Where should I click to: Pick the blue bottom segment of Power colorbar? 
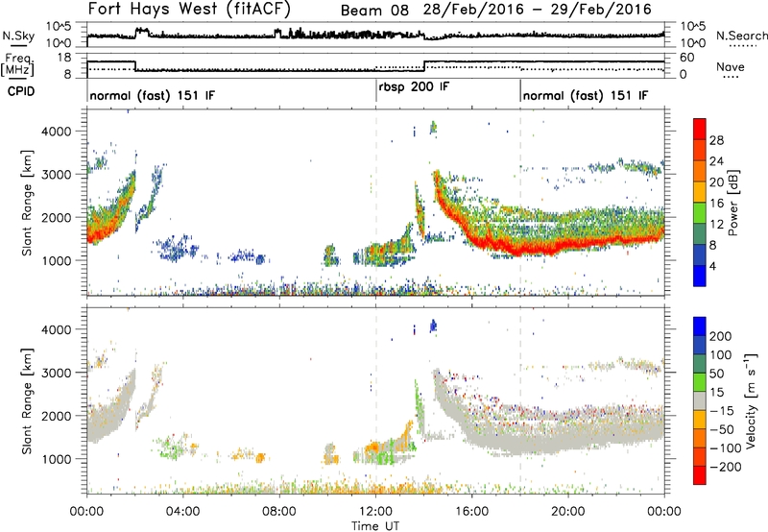click(700, 276)
